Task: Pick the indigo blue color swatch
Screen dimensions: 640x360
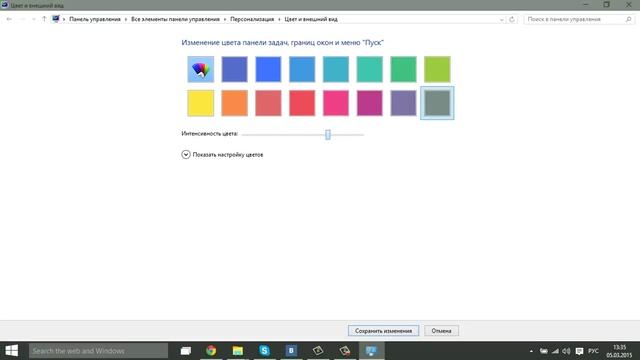Action: 234,69
